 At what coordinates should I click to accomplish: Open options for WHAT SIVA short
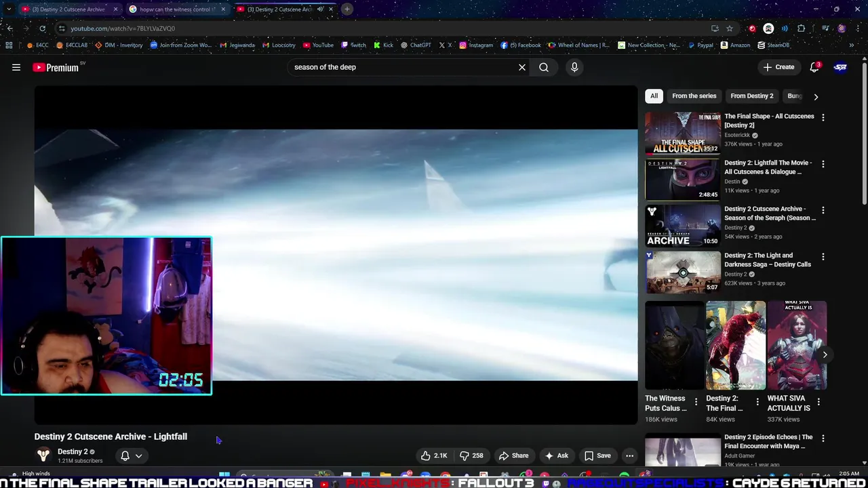(x=818, y=402)
